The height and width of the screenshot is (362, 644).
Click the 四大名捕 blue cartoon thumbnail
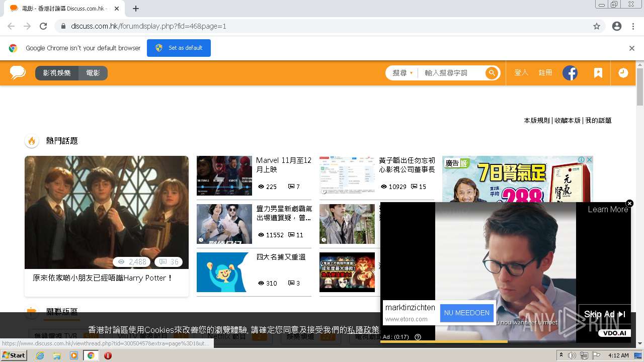point(224,272)
